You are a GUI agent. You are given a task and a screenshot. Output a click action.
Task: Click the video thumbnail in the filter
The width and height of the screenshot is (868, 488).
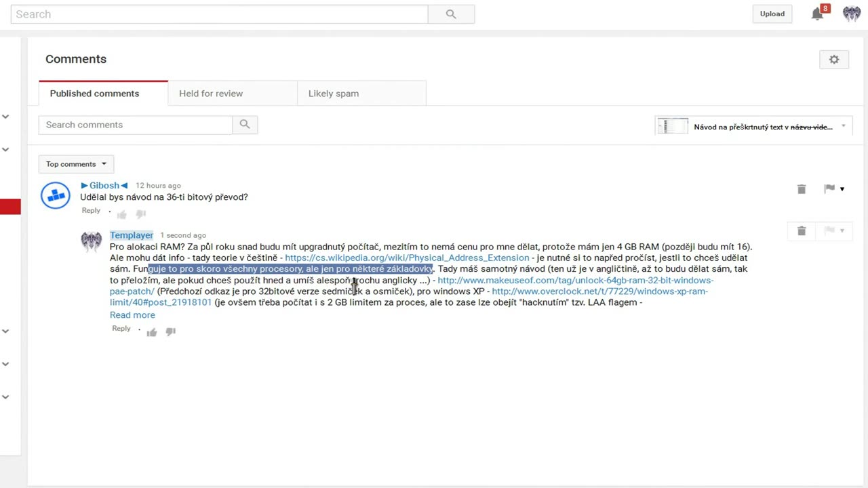(673, 126)
